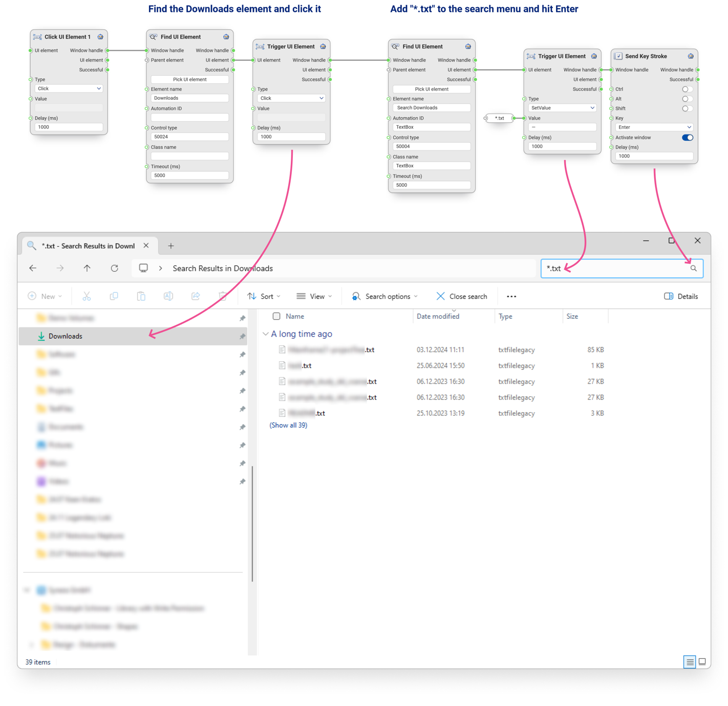Open the Search options dropdown
Image resolution: width=728 pixels, height=706 pixels.
tap(384, 296)
